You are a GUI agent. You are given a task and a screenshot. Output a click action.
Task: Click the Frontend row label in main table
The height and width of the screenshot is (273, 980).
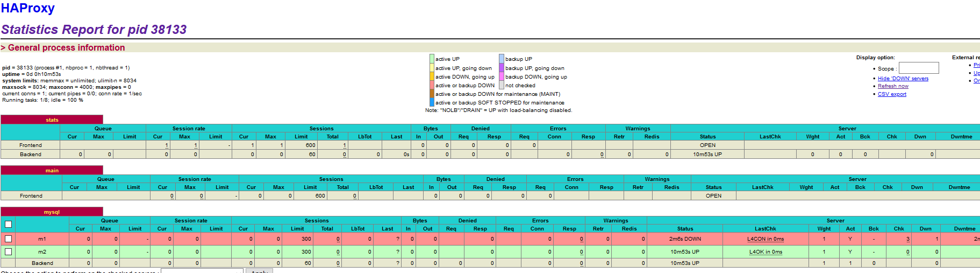point(31,195)
